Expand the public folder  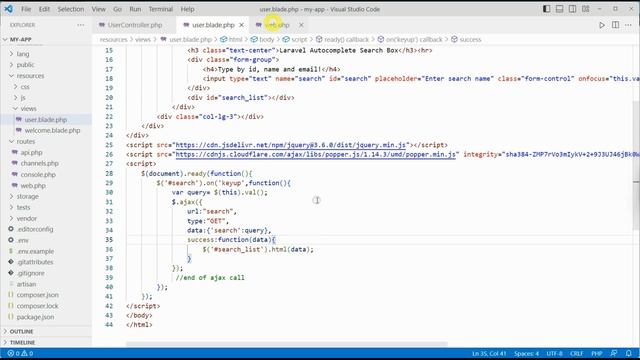pyautogui.click(x=46, y=64)
